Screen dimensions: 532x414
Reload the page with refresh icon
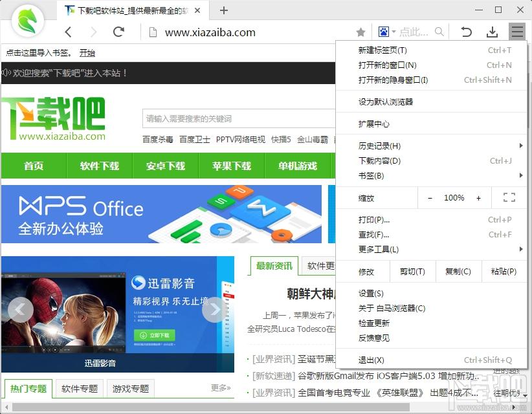click(118, 32)
